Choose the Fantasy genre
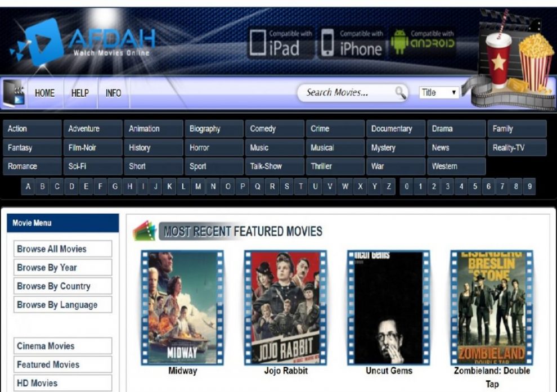557x392 pixels. pos(32,147)
